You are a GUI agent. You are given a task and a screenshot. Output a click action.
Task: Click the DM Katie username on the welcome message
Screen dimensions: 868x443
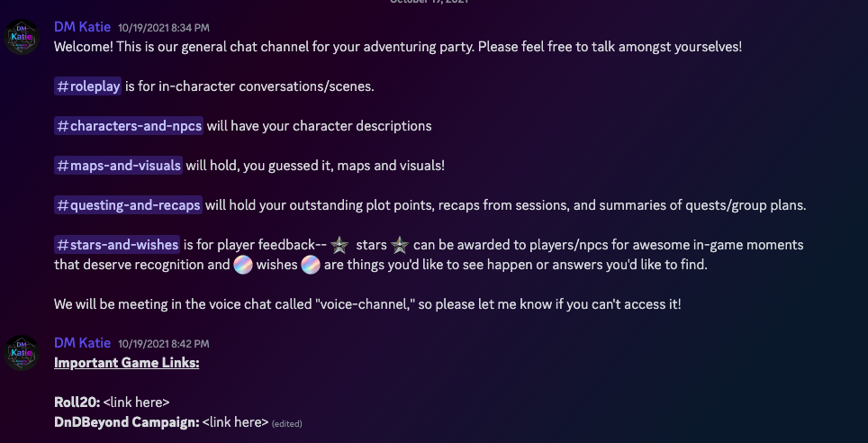click(x=83, y=27)
